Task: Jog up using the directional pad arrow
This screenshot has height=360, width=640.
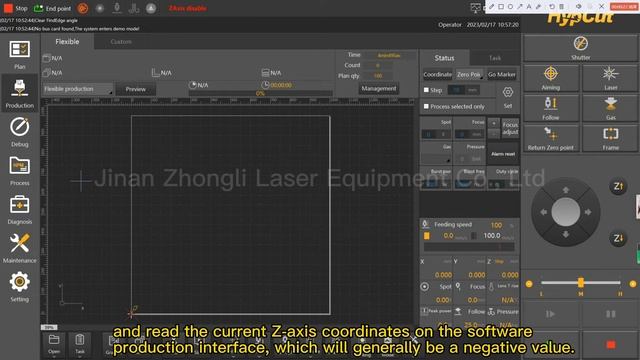Action: tap(566, 189)
